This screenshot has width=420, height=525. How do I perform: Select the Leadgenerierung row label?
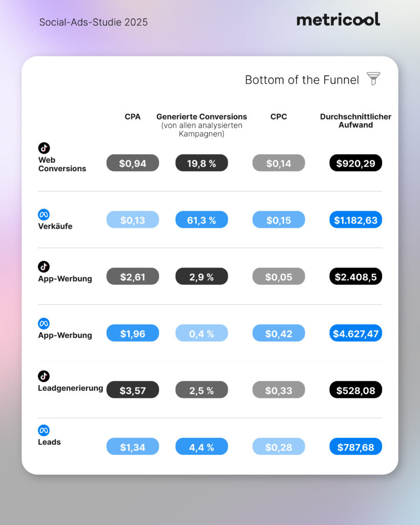[x=70, y=388]
